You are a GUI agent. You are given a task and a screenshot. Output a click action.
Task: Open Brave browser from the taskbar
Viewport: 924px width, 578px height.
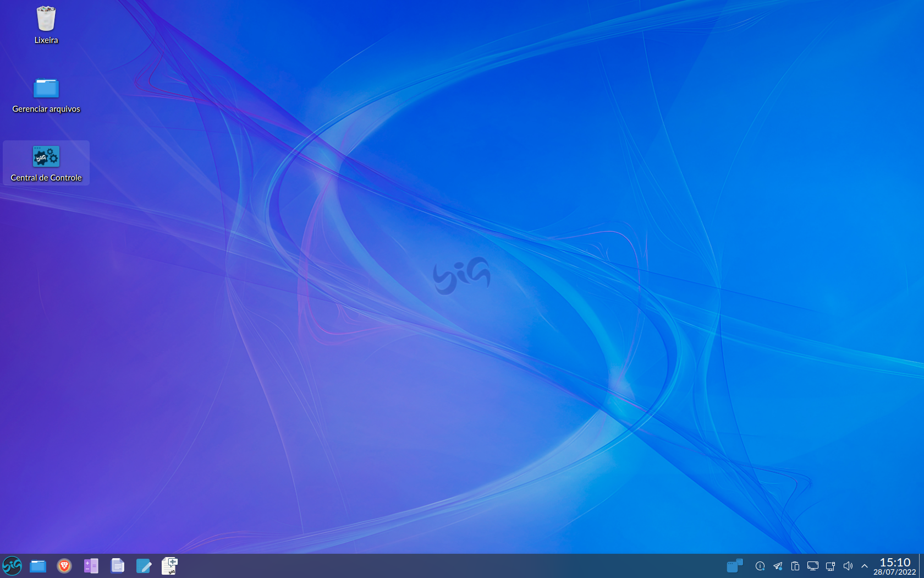(x=64, y=566)
